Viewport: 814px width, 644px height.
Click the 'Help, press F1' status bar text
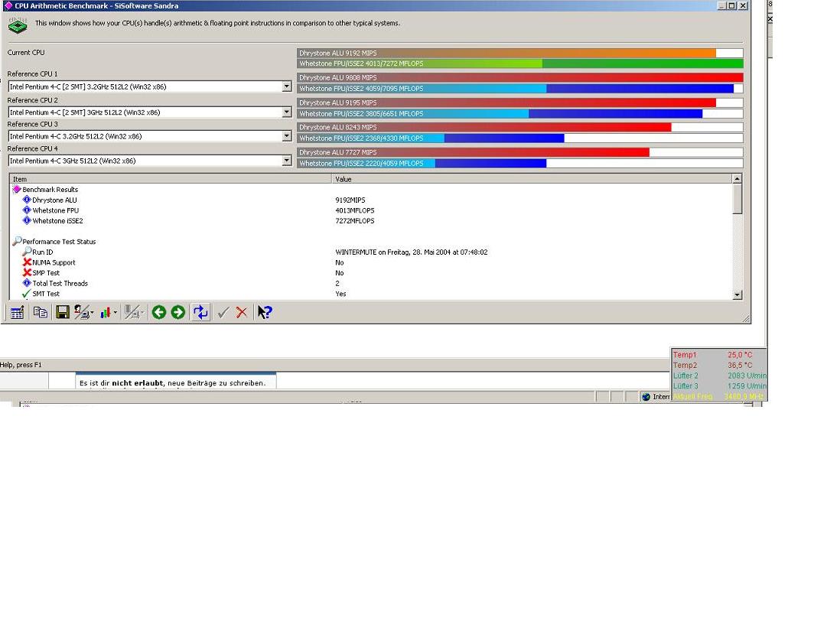(x=21, y=365)
